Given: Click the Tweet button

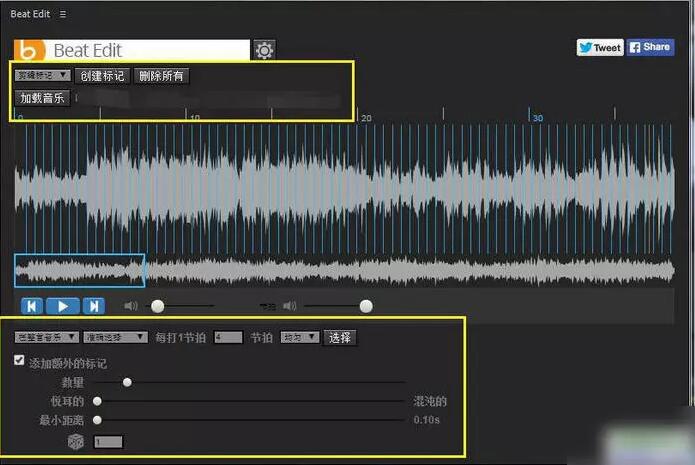Looking at the screenshot, I should pyautogui.click(x=600, y=47).
